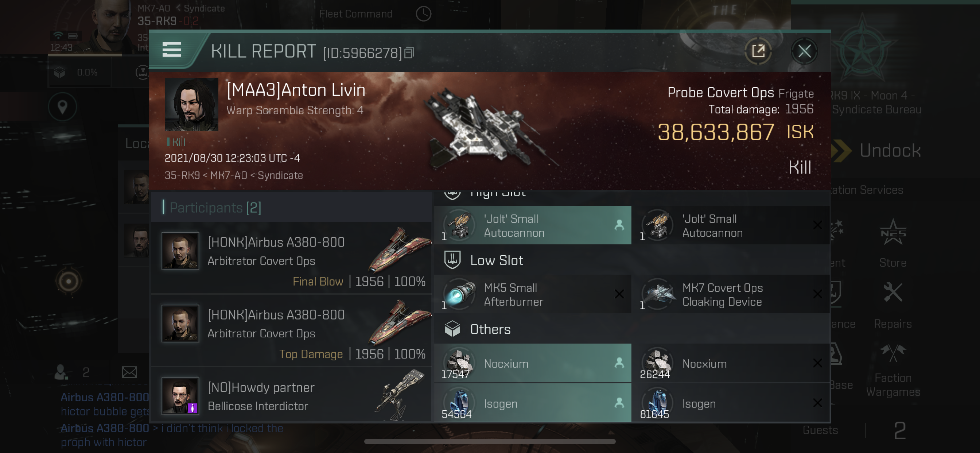
Task: Copy the kill report ID
Action: coord(409,53)
